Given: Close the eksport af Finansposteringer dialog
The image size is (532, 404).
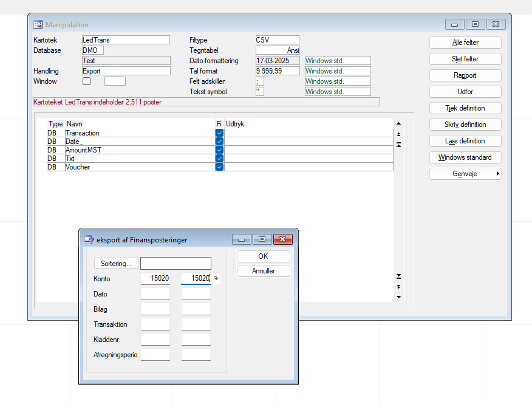Looking at the screenshot, I should click(282, 239).
